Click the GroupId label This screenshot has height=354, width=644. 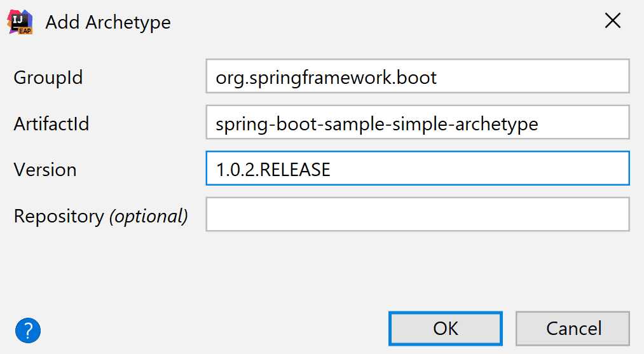tap(48, 78)
